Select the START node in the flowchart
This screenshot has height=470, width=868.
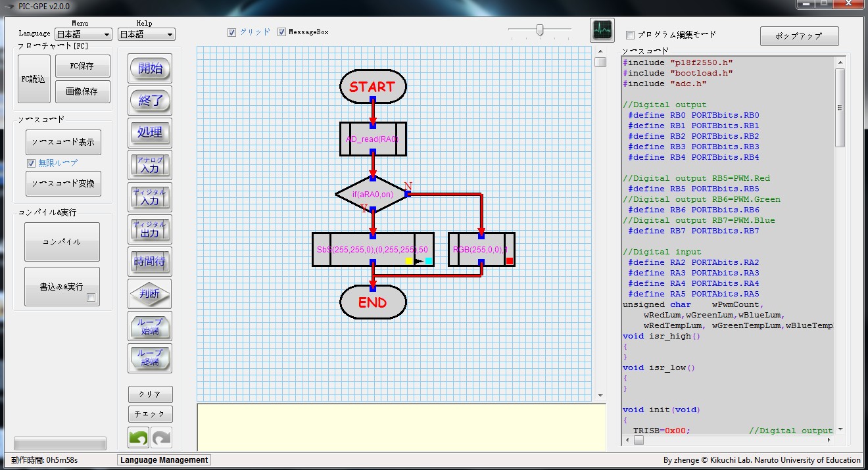[373, 86]
